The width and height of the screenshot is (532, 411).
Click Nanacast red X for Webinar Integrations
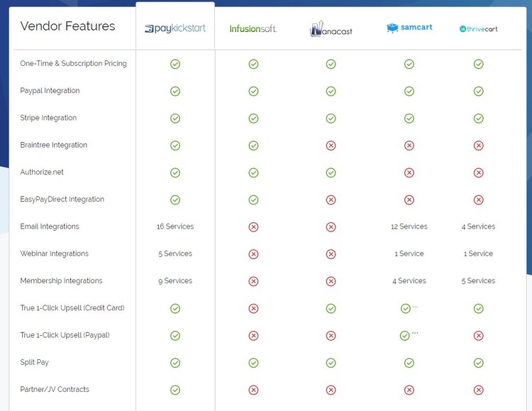331,254
